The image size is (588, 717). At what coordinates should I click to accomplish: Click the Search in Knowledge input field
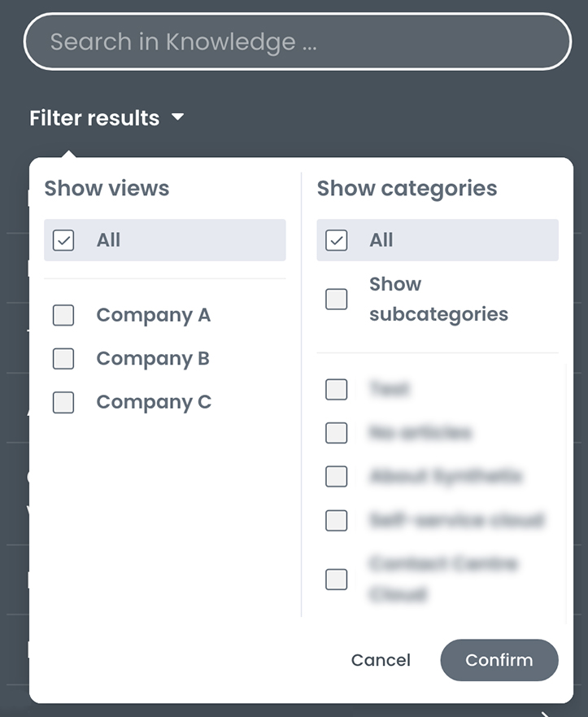[298, 42]
